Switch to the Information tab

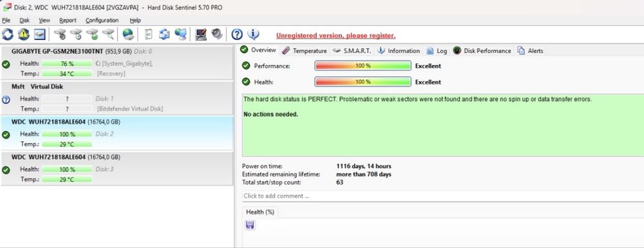click(x=399, y=50)
